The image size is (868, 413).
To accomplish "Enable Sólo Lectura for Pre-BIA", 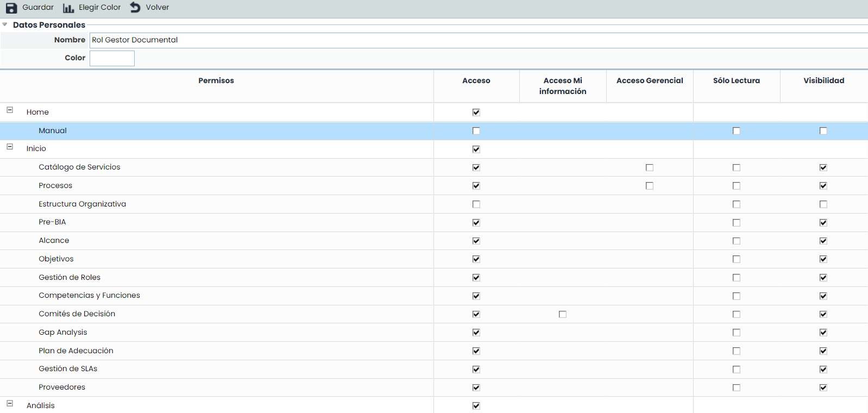I will (737, 223).
